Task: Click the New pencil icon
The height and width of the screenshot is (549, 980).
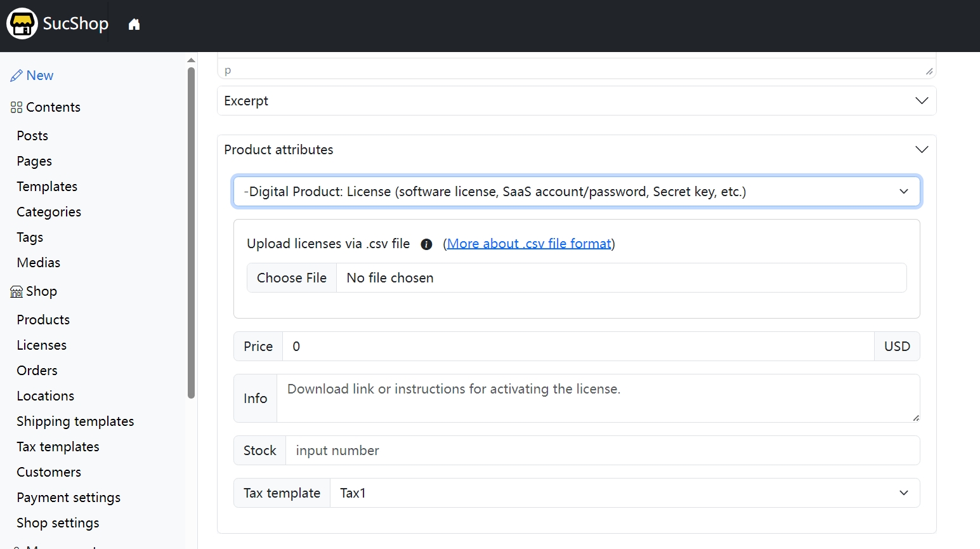Action: [x=16, y=76]
